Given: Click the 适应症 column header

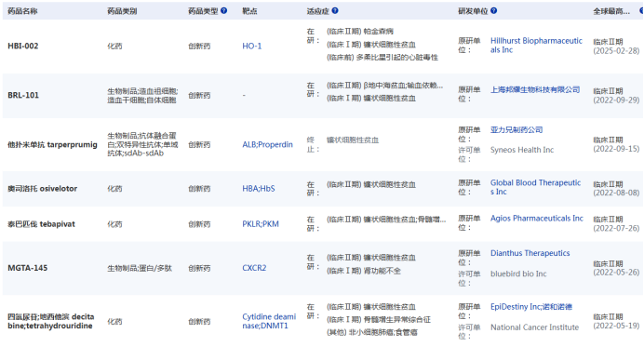Looking at the screenshot, I should coord(318,11).
